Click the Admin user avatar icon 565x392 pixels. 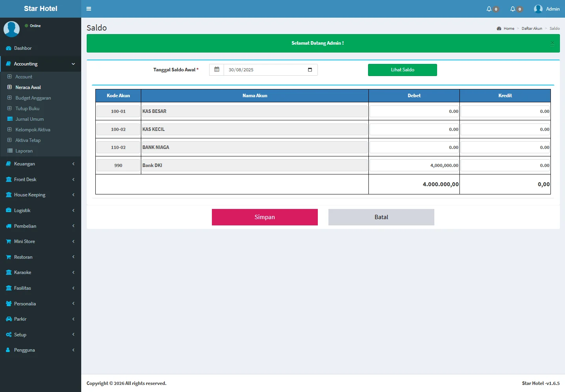click(538, 9)
